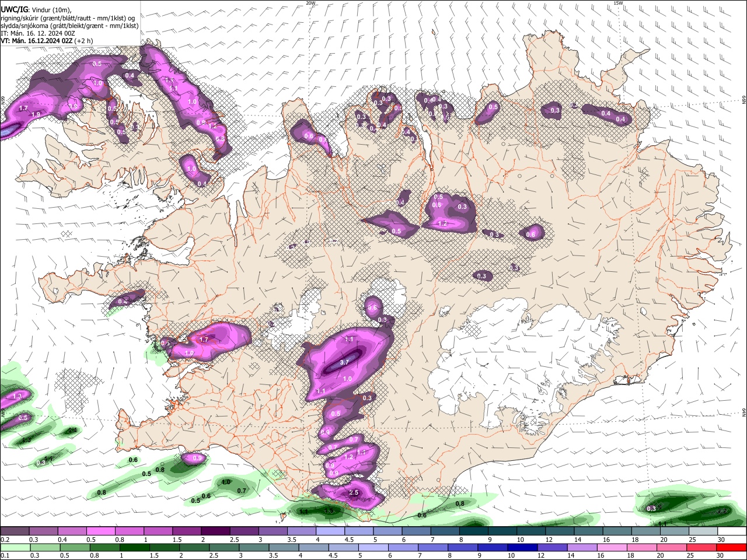
Task: Click the 20W longitude label at top
Action: pos(310,3)
